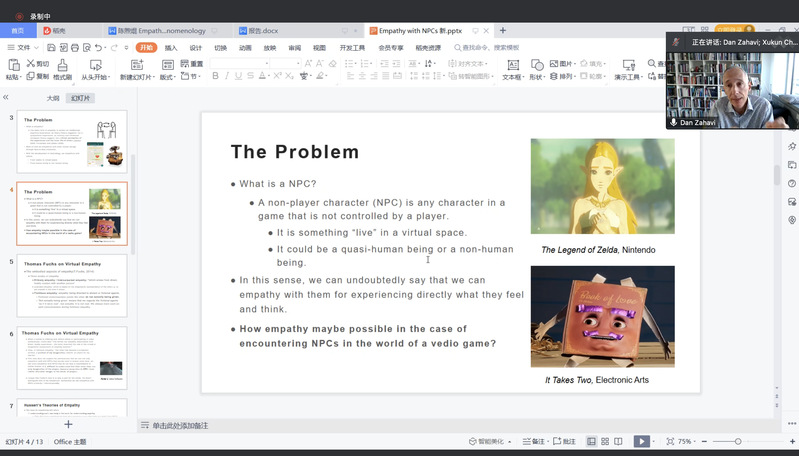Toggle Subscript formatting
Screen dimensions: 799x456
coord(289,76)
